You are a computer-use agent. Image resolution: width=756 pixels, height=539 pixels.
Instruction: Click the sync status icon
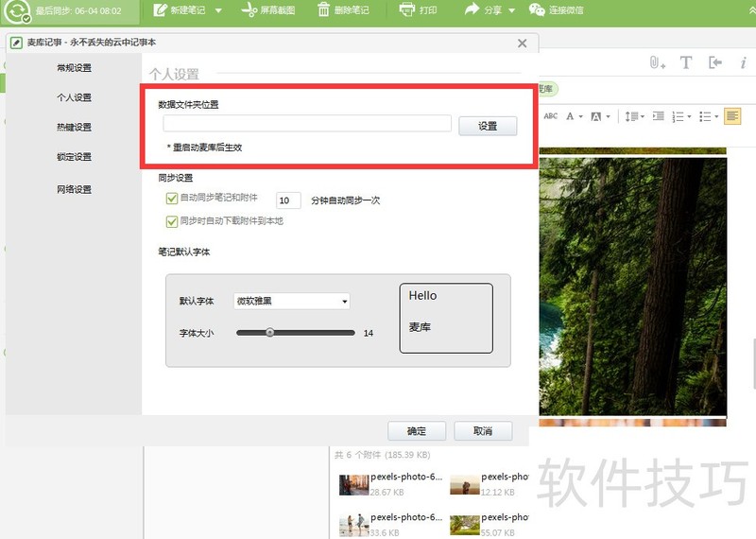click(17, 11)
